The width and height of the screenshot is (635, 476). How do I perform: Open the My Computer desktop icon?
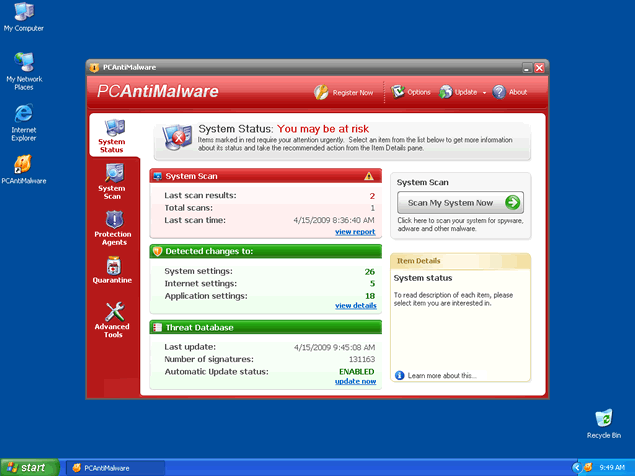click(x=23, y=16)
